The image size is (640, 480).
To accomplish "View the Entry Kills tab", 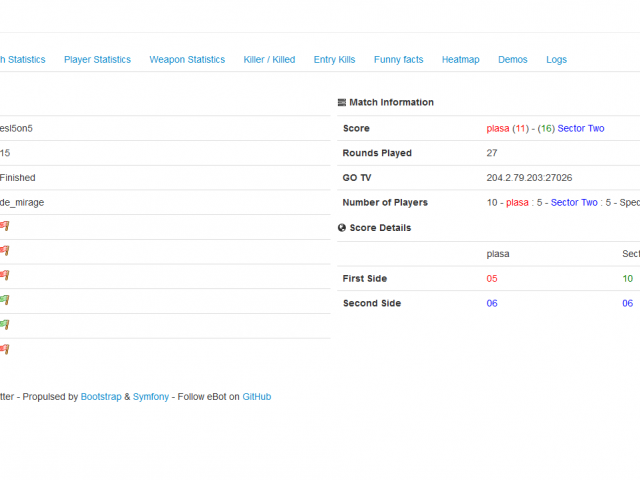I will pyautogui.click(x=334, y=60).
